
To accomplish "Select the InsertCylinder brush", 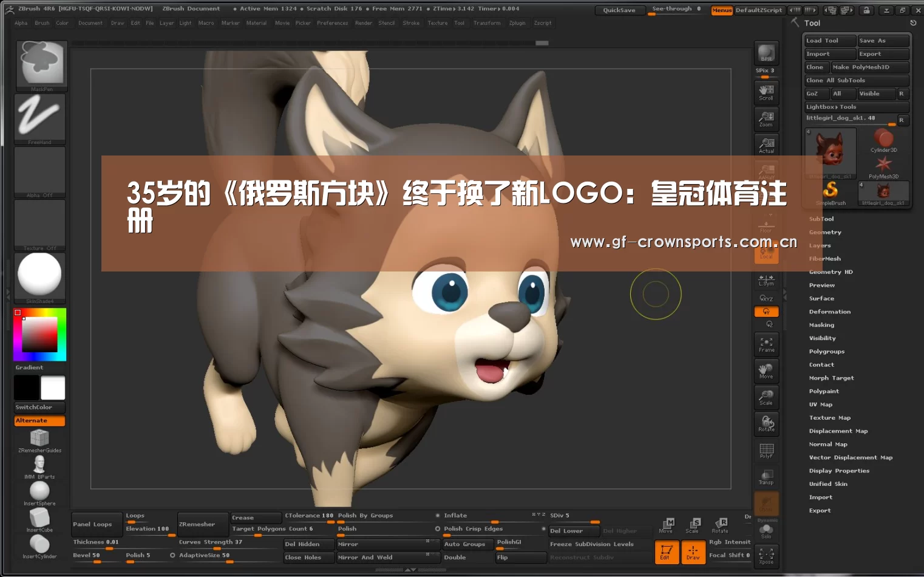I will 39,547.
